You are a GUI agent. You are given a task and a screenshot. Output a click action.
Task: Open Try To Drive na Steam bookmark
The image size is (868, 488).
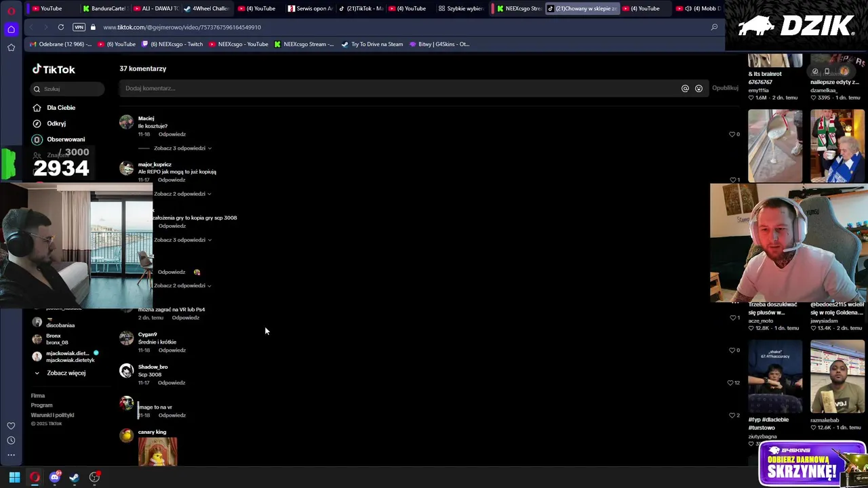click(x=372, y=44)
